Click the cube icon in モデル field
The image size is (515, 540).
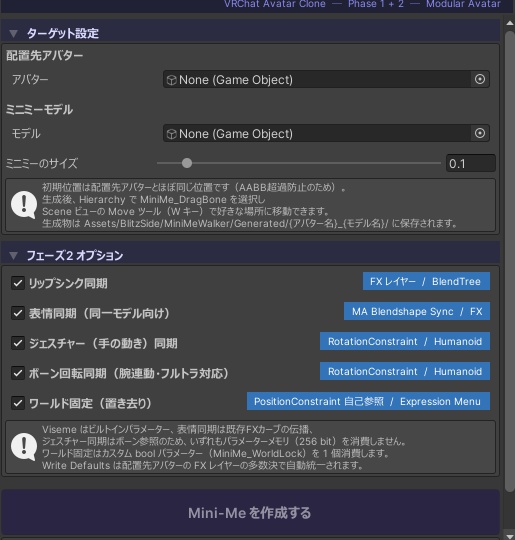pos(171,134)
